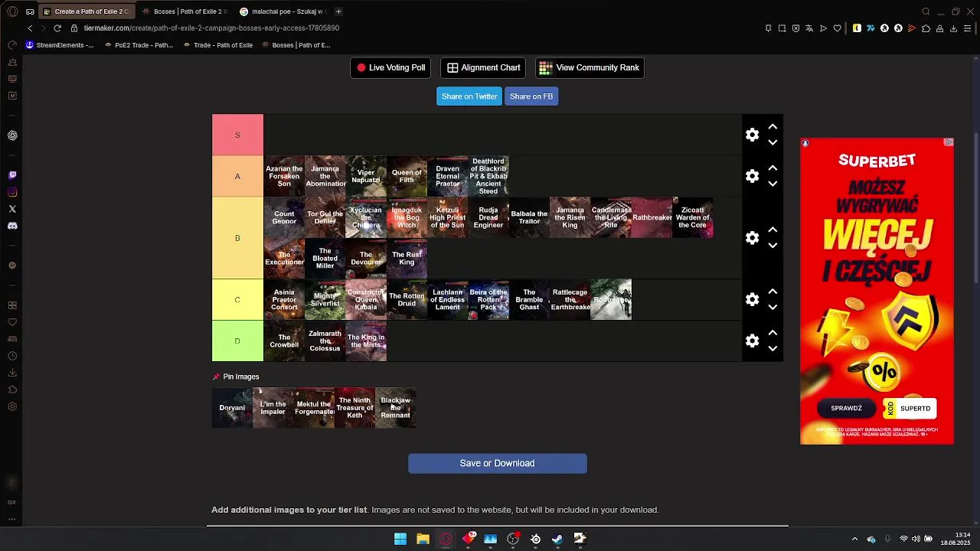Open settings gear for B tier row
Viewport: 980px width, 551px height.
(x=752, y=238)
